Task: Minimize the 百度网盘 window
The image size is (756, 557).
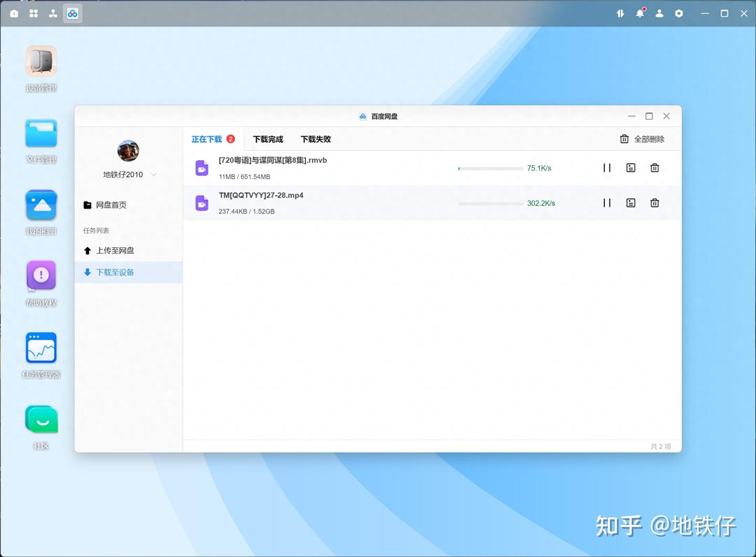Action: [x=632, y=116]
